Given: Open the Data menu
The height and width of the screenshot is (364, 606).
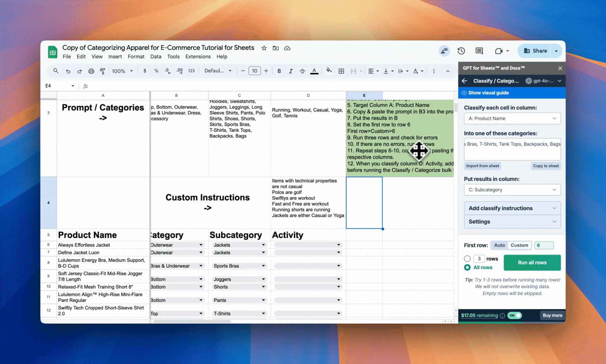Looking at the screenshot, I should click(x=156, y=57).
